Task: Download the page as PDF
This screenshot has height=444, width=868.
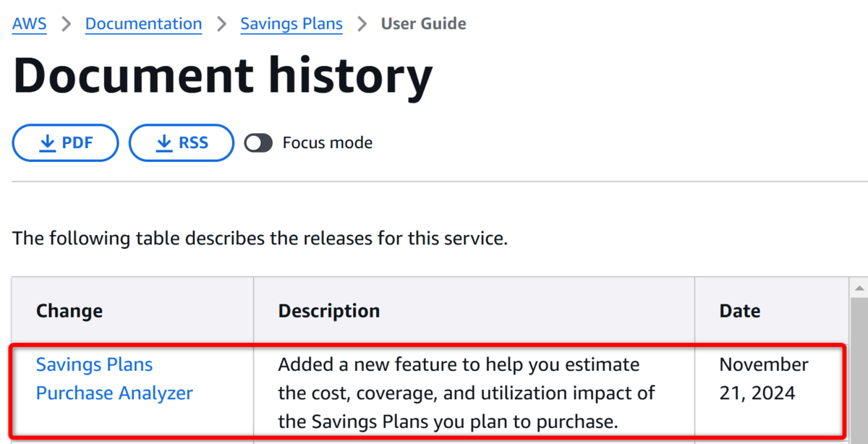Action: (x=65, y=143)
